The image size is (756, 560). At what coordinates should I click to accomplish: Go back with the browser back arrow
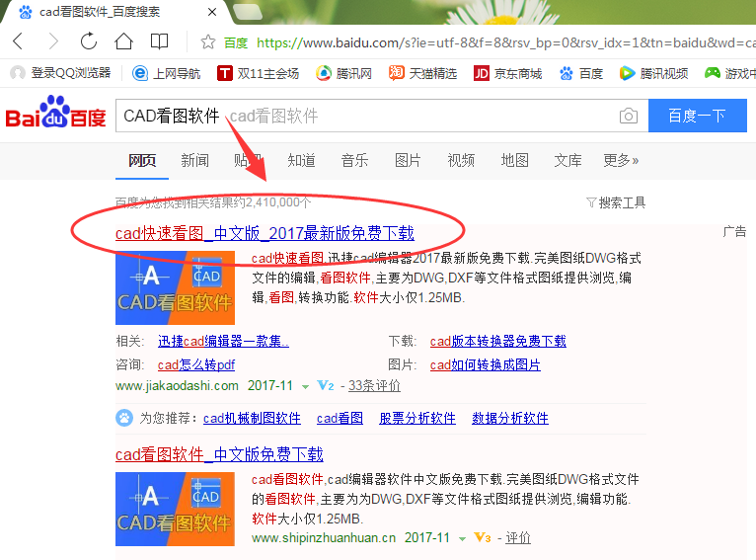[x=18, y=41]
